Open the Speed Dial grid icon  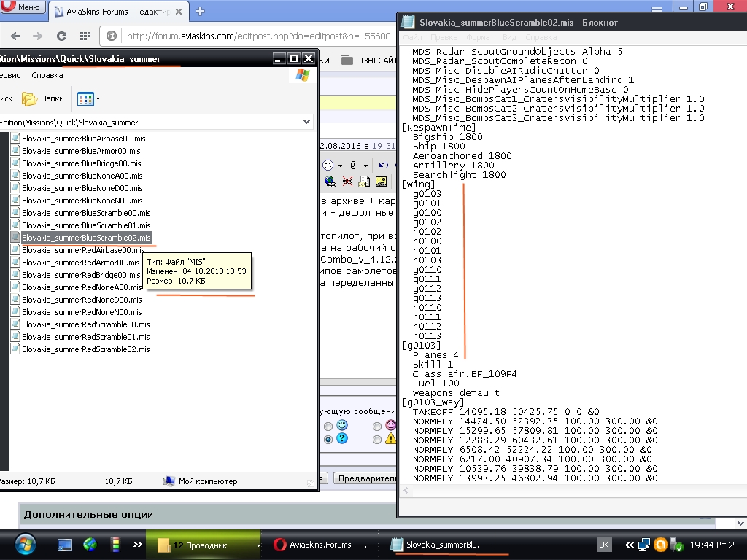(x=86, y=36)
